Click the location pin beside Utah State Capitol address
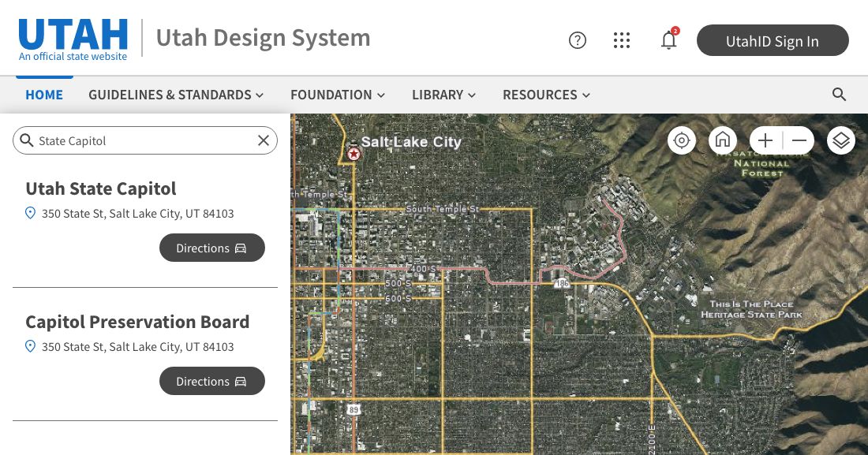 pos(30,213)
